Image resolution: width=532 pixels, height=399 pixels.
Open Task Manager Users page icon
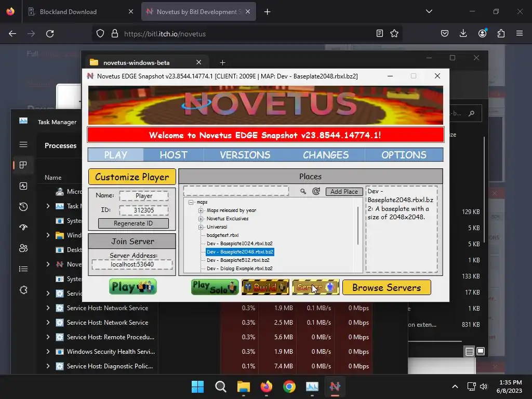pyautogui.click(x=23, y=248)
